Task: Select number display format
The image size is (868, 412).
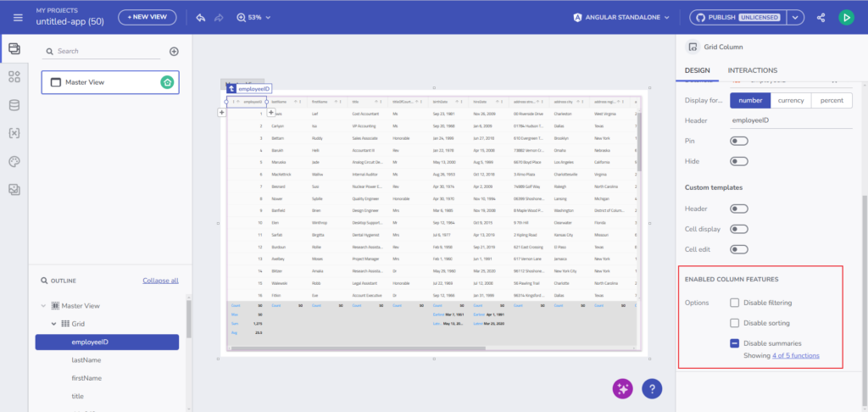Action: [750, 100]
